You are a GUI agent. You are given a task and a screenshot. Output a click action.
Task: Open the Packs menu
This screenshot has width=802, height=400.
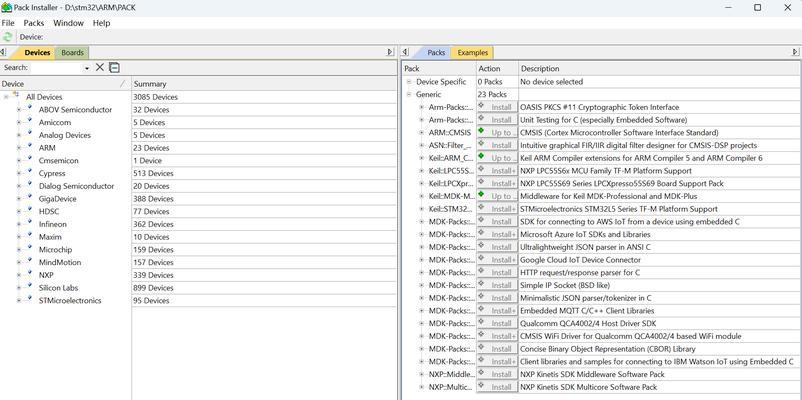coord(34,23)
